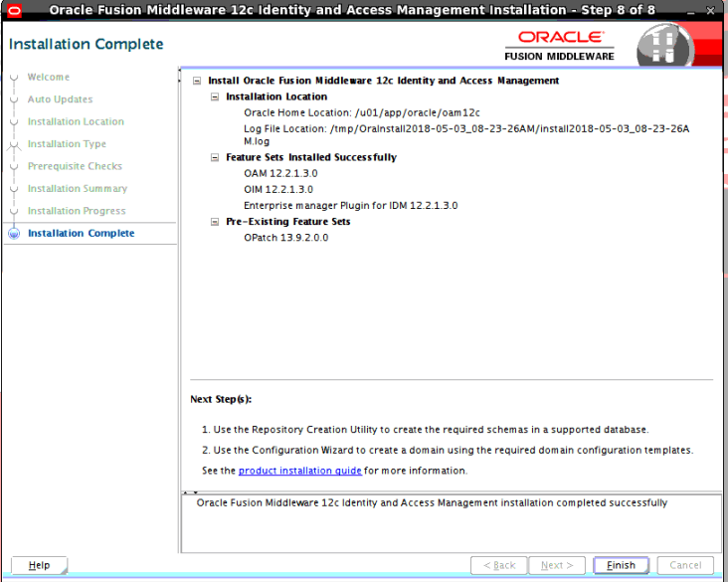
Task: Click the Auto Updates step bullet icon
Action: click(x=14, y=99)
